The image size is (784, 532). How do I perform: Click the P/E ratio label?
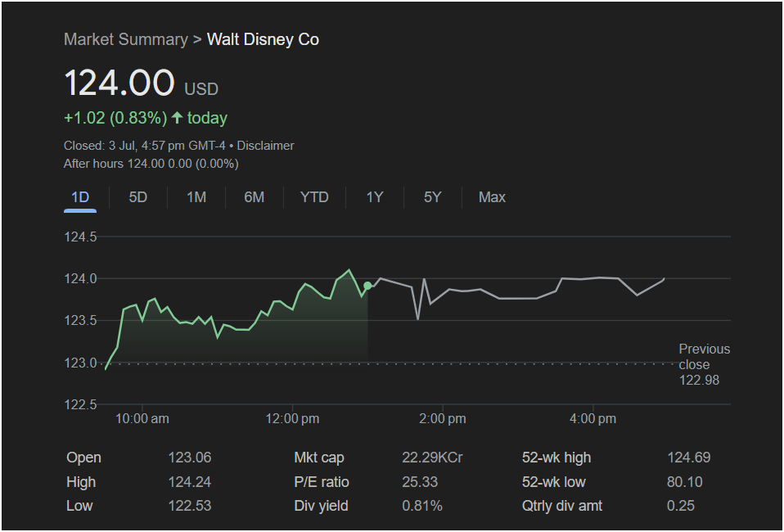(x=322, y=482)
